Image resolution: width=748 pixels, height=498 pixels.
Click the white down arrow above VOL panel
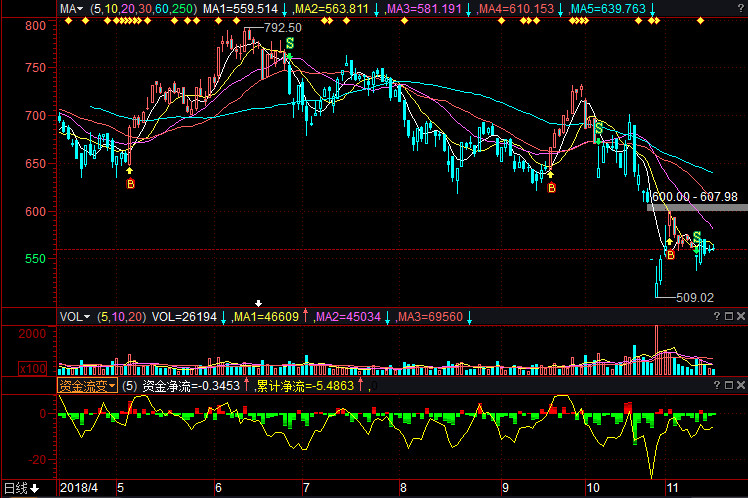pos(258,303)
